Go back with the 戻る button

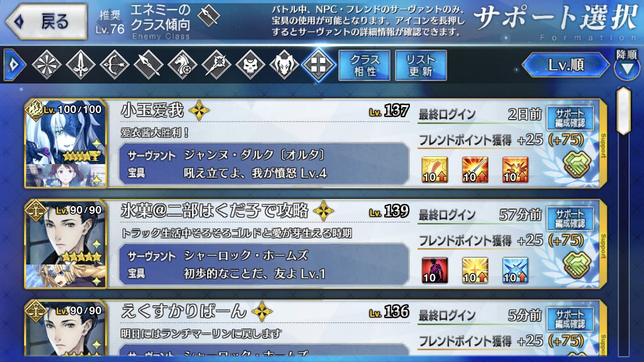pos(46,22)
